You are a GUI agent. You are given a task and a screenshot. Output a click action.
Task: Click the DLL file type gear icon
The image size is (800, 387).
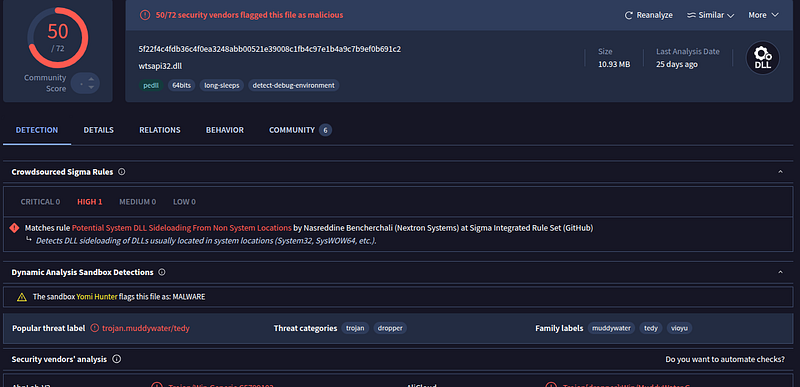(x=763, y=58)
